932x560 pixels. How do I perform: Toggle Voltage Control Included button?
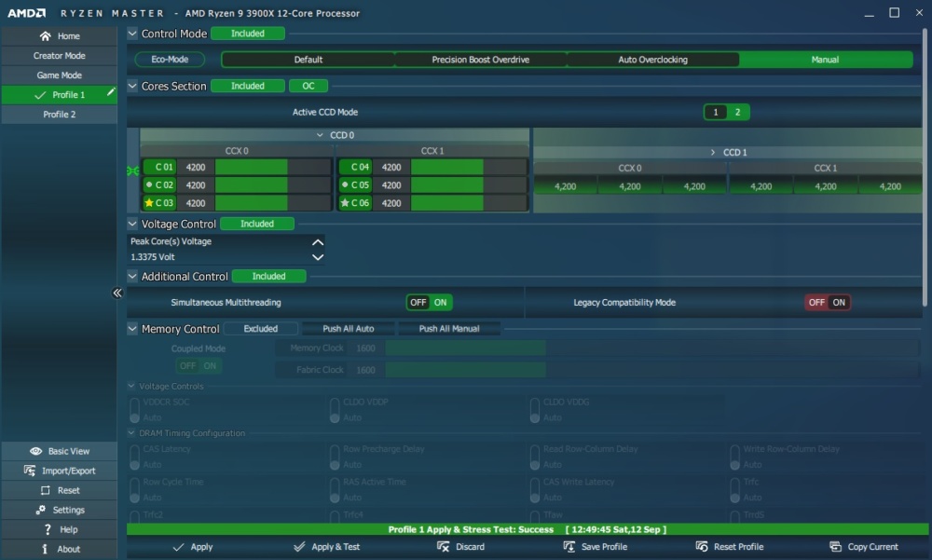[x=257, y=224]
